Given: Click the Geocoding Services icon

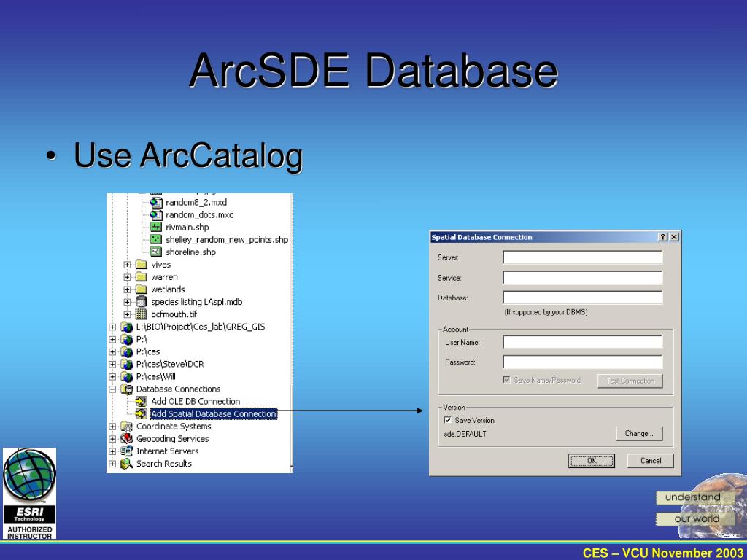Looking at the screenshot, I should pyautogui.click(x=126, y=438).
